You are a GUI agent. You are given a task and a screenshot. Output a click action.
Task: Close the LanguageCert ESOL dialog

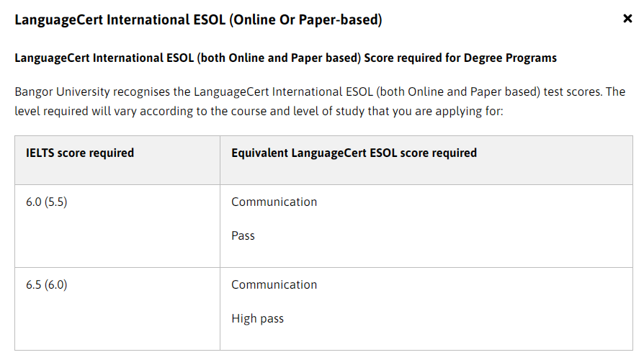[x=627, y=19]
